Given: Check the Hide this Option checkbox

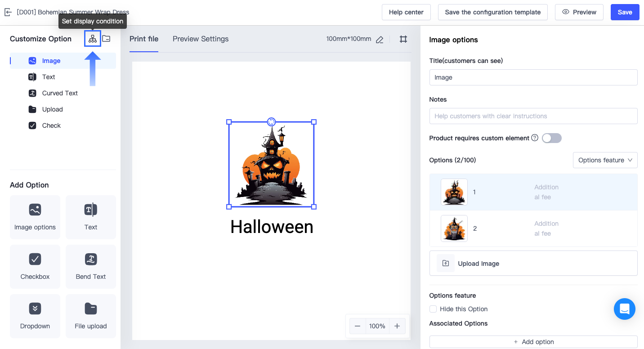Looking at the screenshot, I should coord(433,309).
